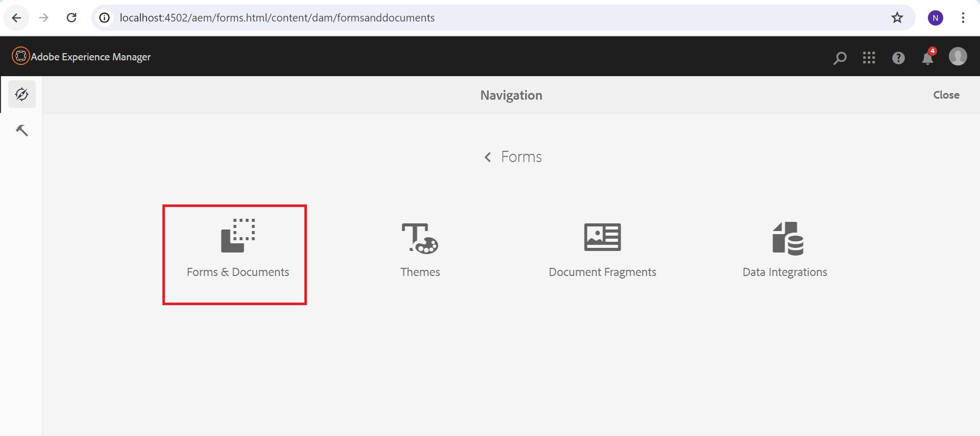Open the Document Fragments tile icon

tap(603, 237)
